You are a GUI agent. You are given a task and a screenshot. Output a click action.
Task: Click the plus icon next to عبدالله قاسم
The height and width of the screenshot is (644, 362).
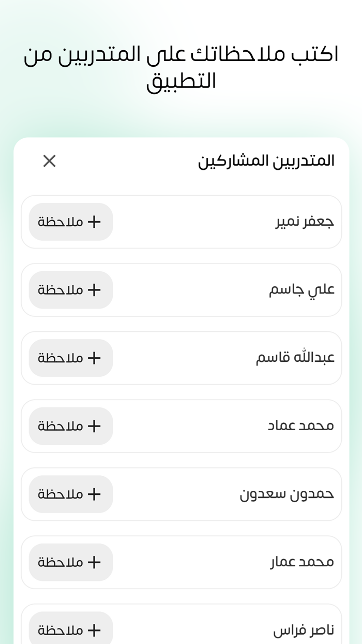94,358
